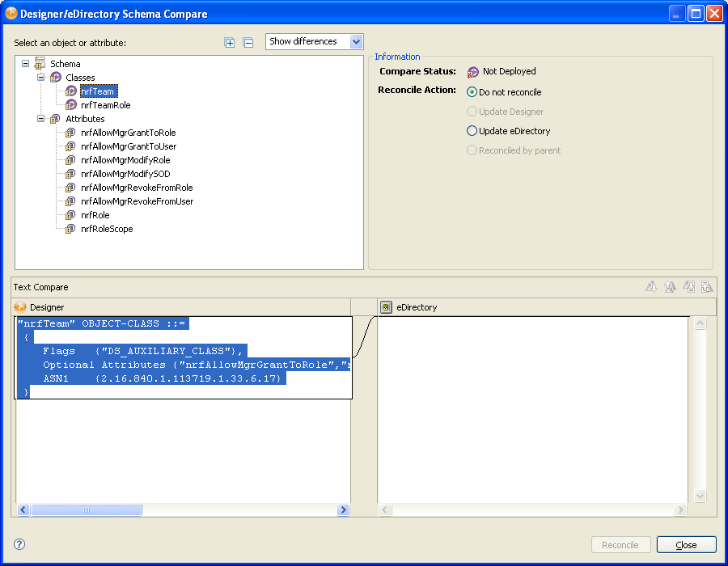Select the nrfTeamRole class

click(x=105, y=105)
